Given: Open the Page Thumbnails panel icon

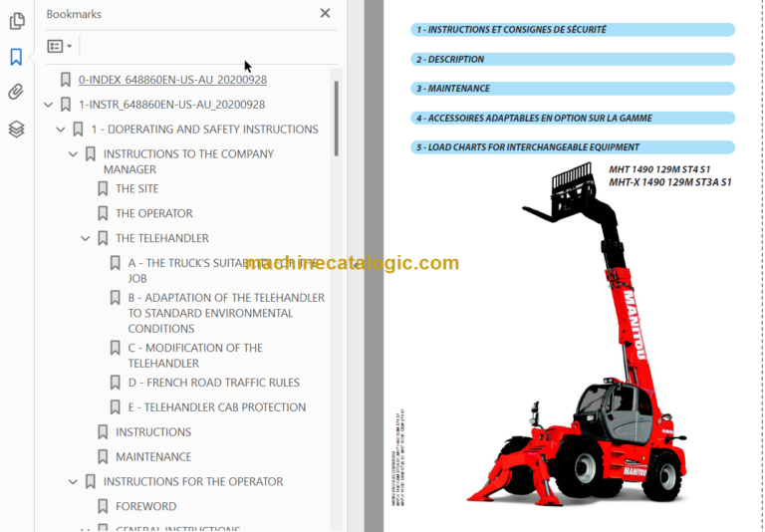Looking at the screenshot, I should tap(17, 21).
